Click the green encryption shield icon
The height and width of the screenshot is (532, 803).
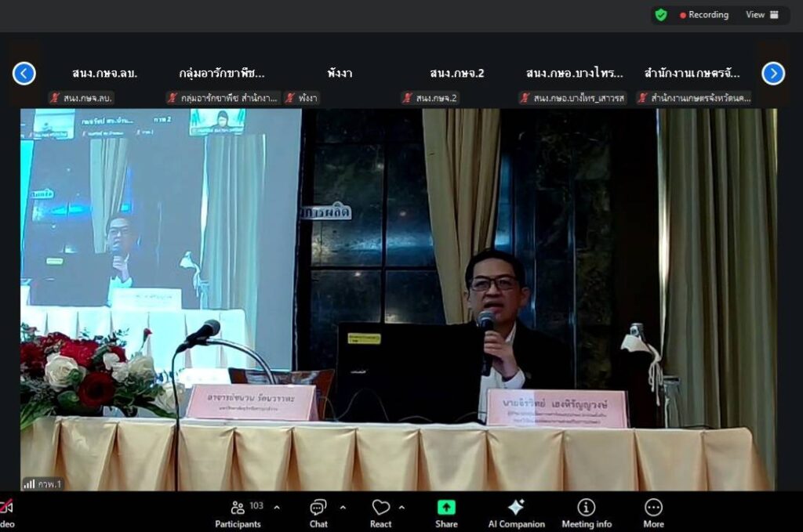tap(661, 15)
